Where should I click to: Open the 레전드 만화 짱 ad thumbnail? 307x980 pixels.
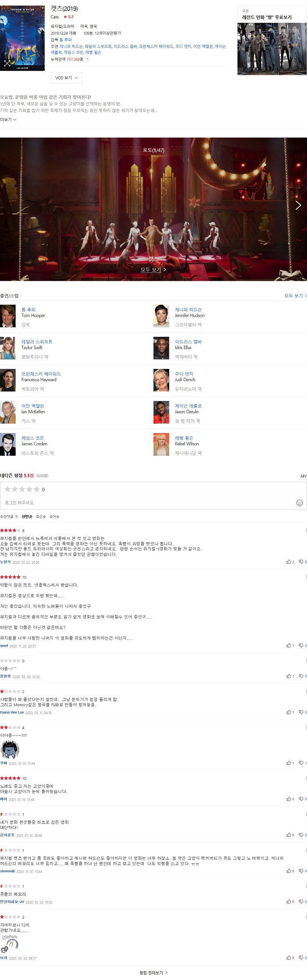[x=272, y=49]
